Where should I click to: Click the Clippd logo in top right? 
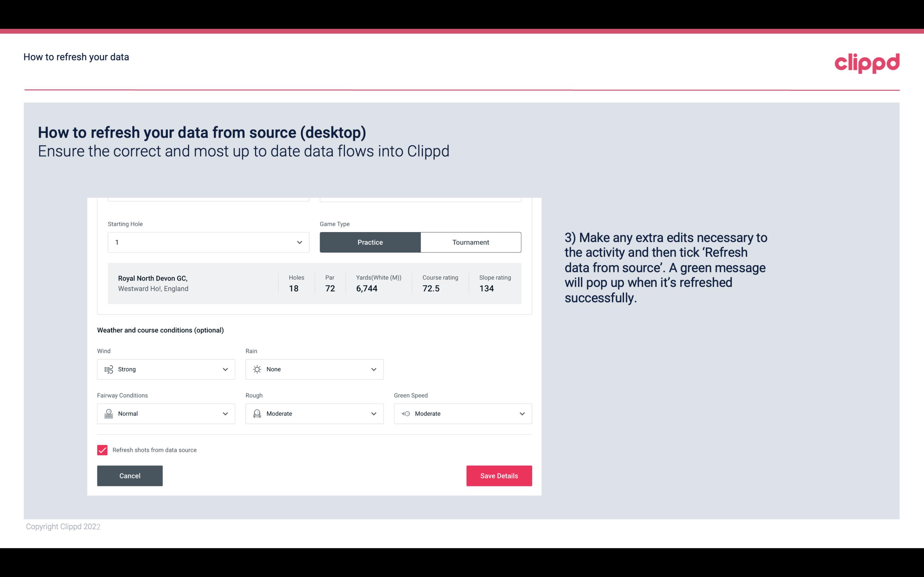867,62
